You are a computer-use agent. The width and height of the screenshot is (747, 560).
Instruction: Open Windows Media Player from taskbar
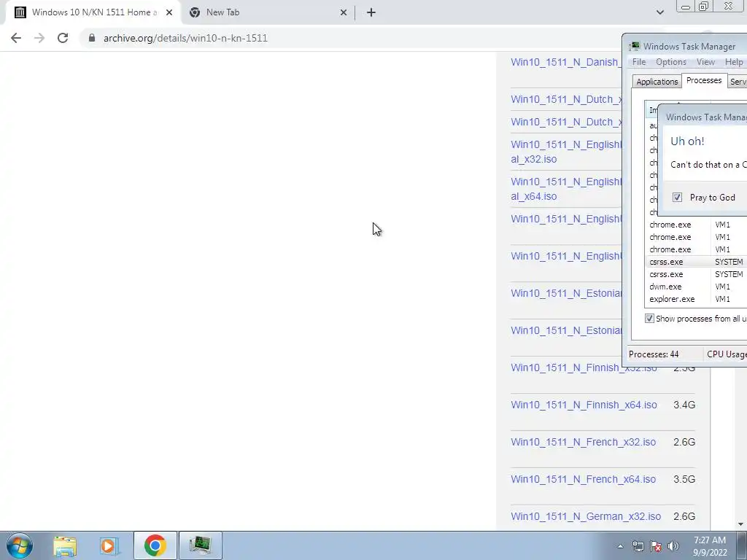pos(109,545)
